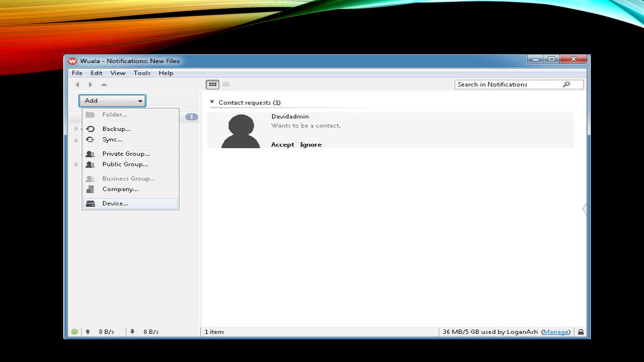Go up one level with the up arrow
Screen dimensions: 644x362
click(104, 84)
